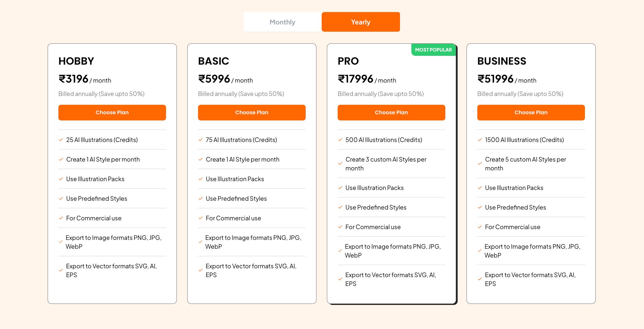The image size is (644, 329).
Task: Click the Most Popular badge
Action: click(433, 50)
